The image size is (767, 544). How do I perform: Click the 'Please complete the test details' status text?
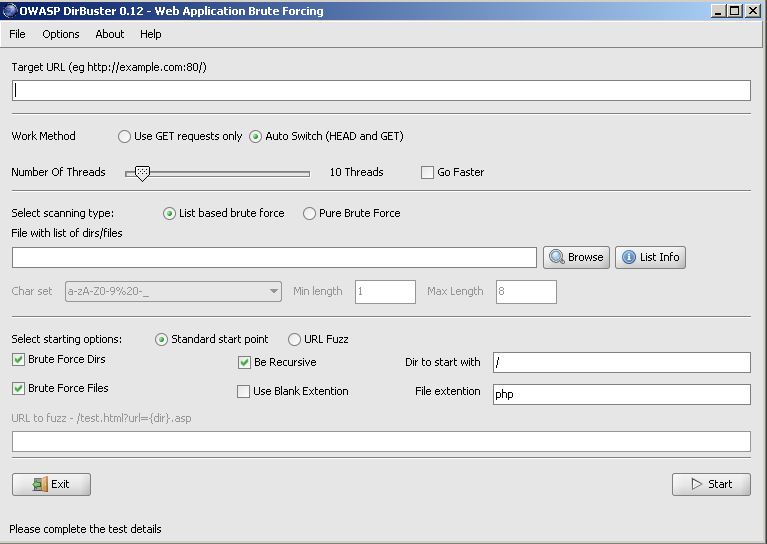coord(85,529)
